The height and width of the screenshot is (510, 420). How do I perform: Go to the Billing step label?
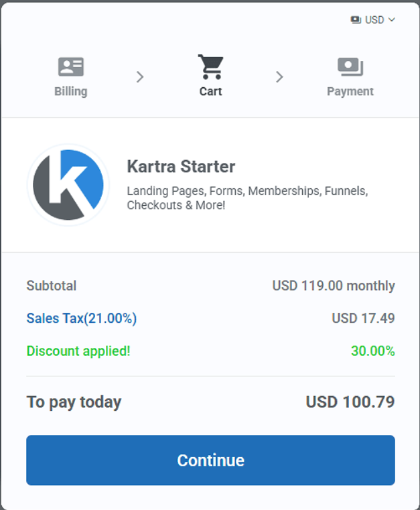71,91
